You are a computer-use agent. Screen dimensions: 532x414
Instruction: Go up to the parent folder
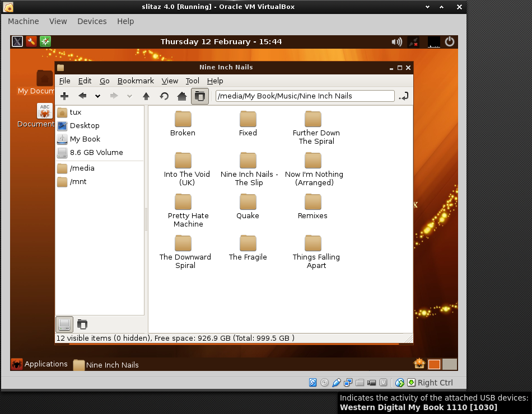(x=146, y=96)
